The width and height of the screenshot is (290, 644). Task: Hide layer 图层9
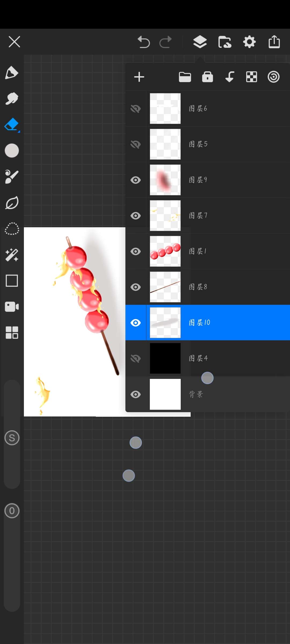[136, 180]
